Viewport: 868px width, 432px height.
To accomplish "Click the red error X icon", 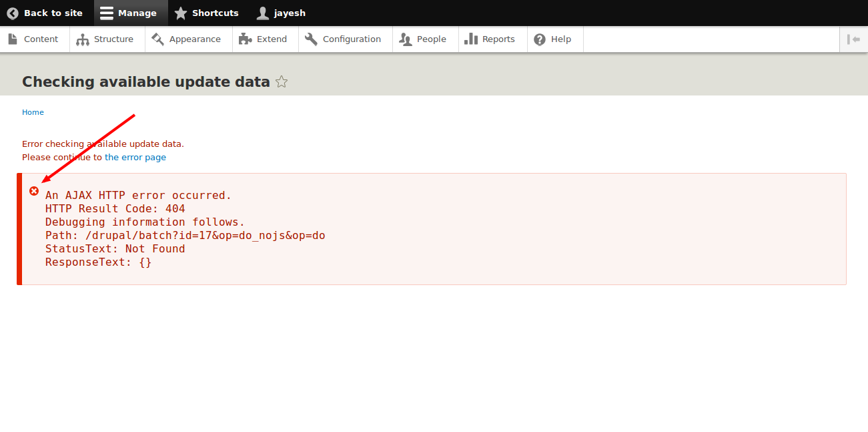I will 34,191.
